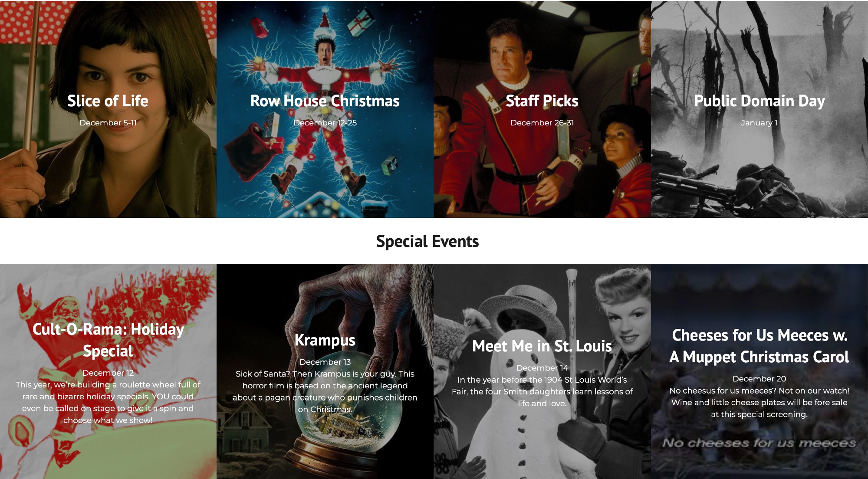The height and width of the screenshot is (479, 868).
Task: Click the Krampus event description text
Action: pyautogui.click(x=325, y=391)
